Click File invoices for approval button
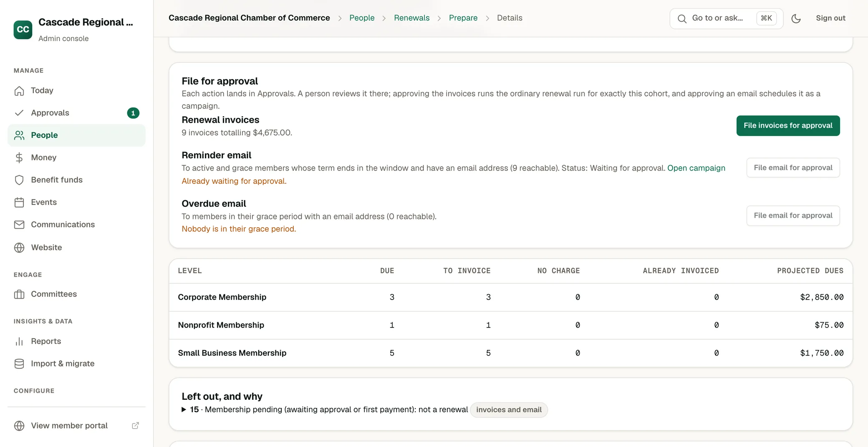Viewport: 868px width, 447px height. (x=788, y=126)
